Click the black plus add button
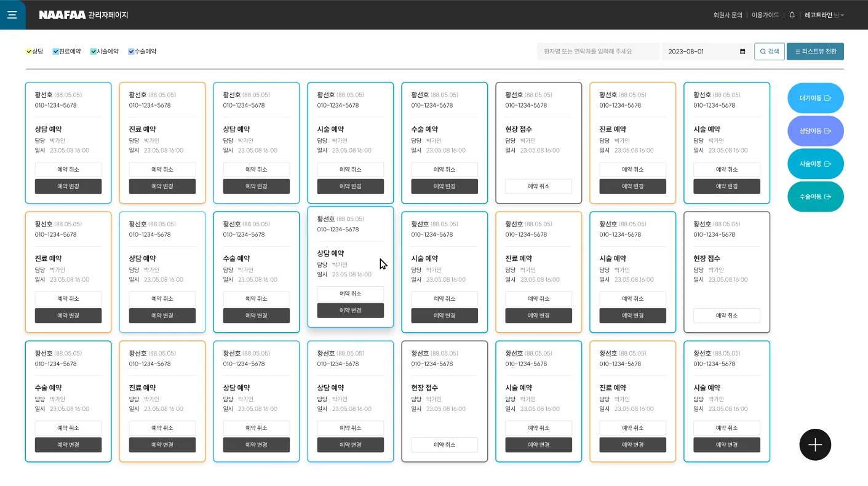The height and width of the screenshot is (486, 868). coord(815,445)
